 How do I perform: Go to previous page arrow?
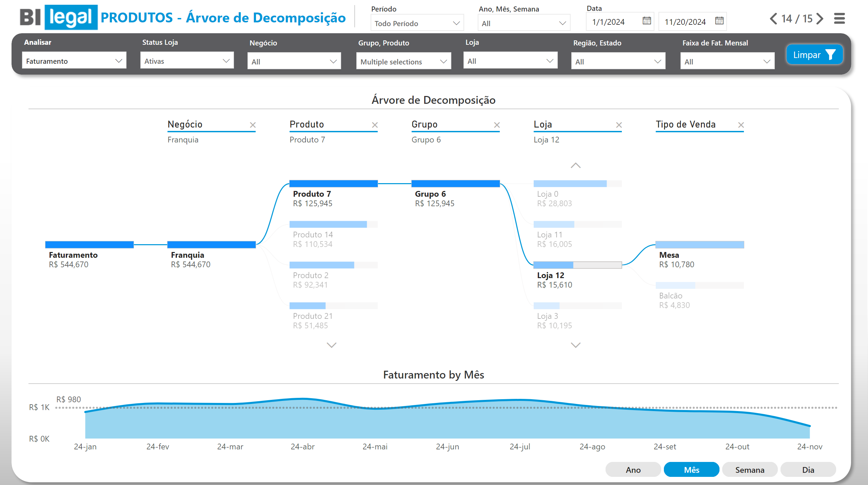tap(773, 18)
